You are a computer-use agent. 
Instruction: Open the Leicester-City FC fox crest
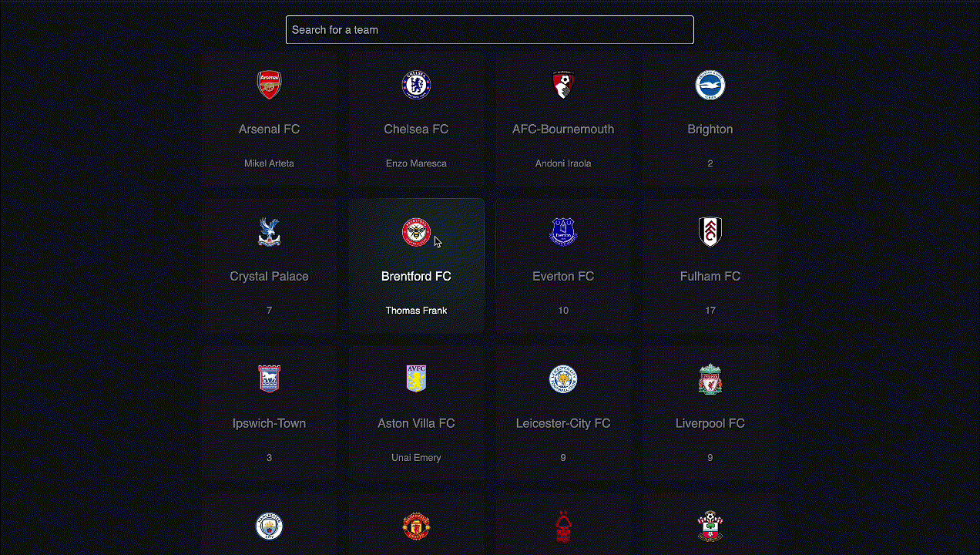[563, 379]
